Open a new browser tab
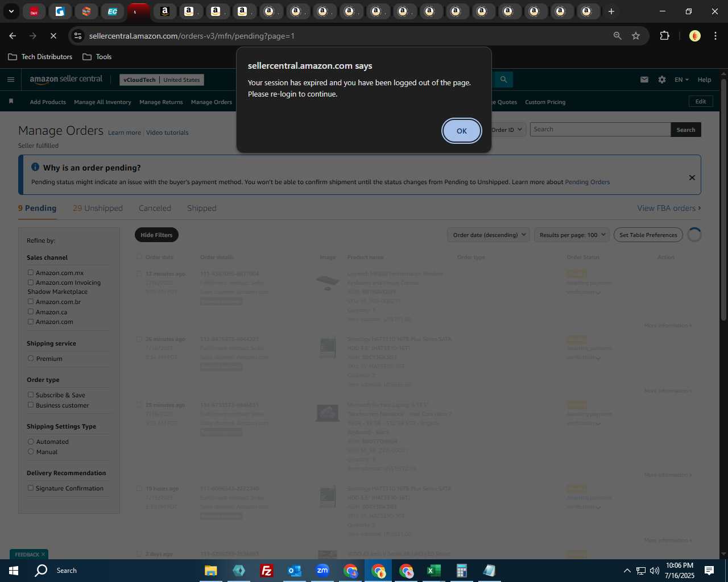This screenshot has width=728, height=582. coord(611,11)
